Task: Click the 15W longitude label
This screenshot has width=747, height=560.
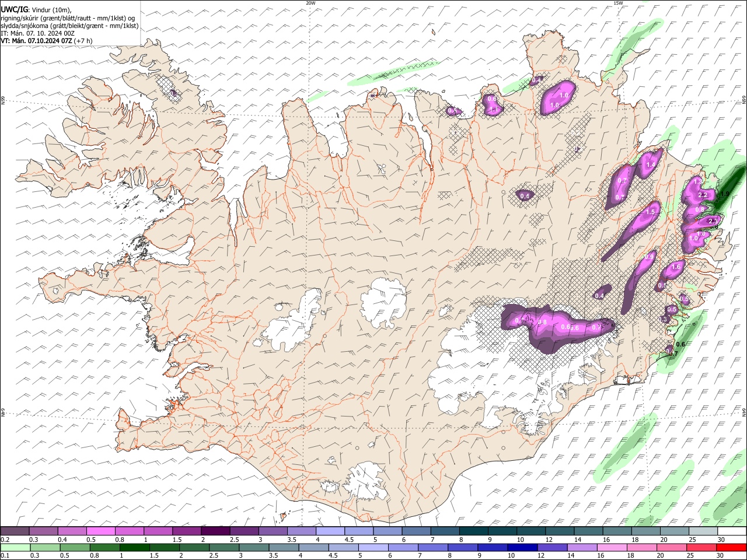Action: point(618,3)
